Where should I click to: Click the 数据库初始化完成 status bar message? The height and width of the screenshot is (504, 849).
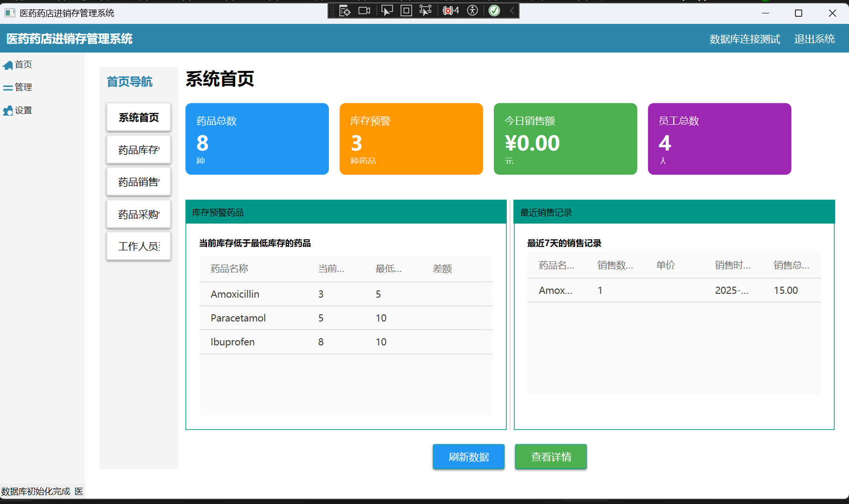click(x=35, y=492)
